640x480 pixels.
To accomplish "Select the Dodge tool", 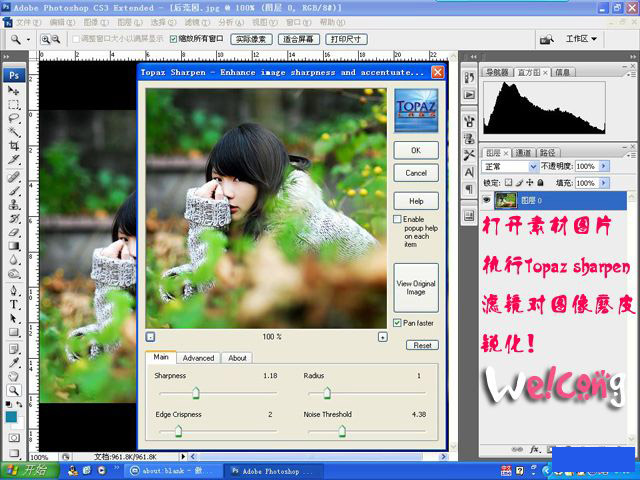I will coord(13,274).
